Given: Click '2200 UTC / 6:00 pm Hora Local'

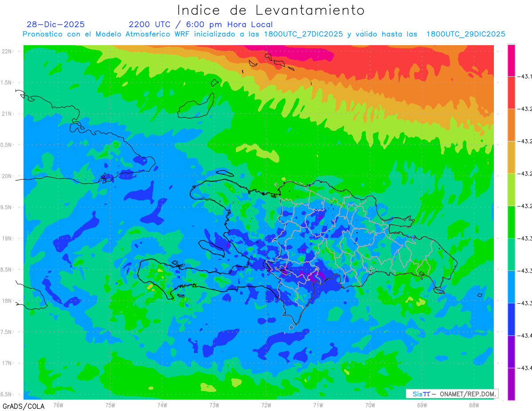Looking at the screenshot, I should click(201, 24).
